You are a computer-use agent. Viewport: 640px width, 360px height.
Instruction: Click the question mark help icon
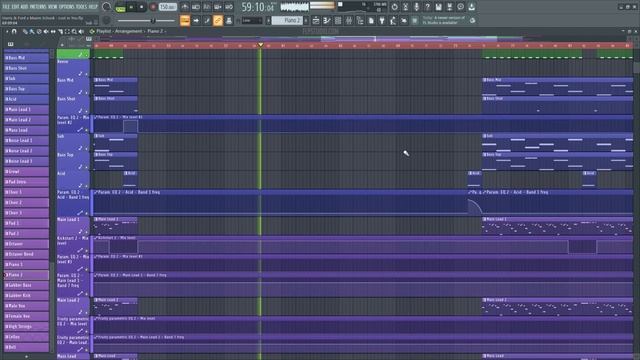(427, 7)
